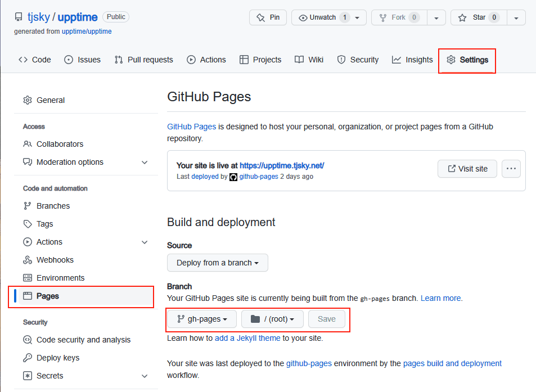Open the pages build and deployment link
Image resolution: width=536 pixels, height=392 pixels.
(x=452, y=363)
